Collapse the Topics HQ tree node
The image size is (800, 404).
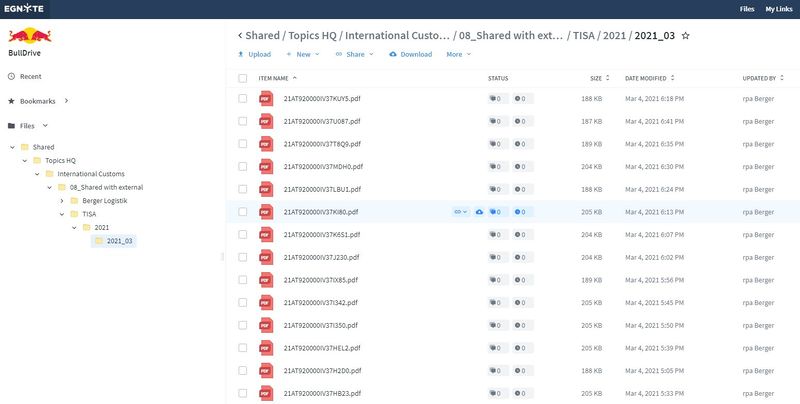[x=24, y=160]
